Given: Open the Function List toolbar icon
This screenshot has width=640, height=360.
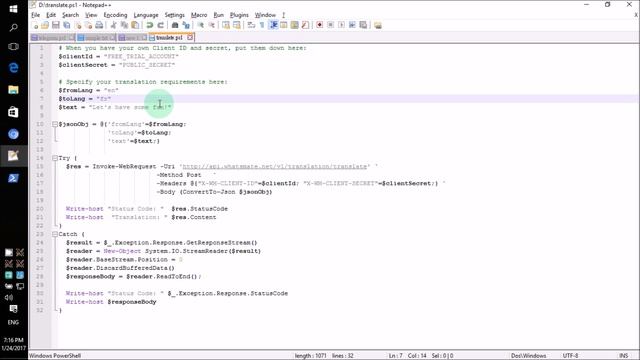Looking at the screenshot, I should [305, 25].
